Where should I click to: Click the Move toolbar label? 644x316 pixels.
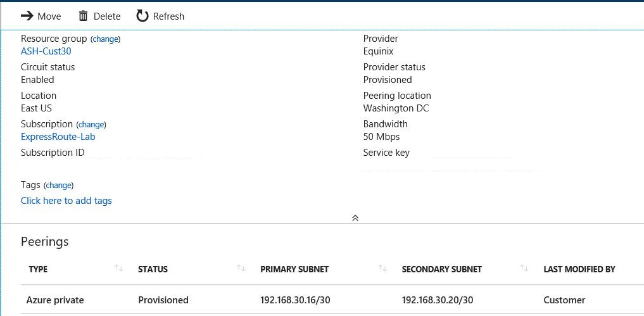[x=49, y=16]
